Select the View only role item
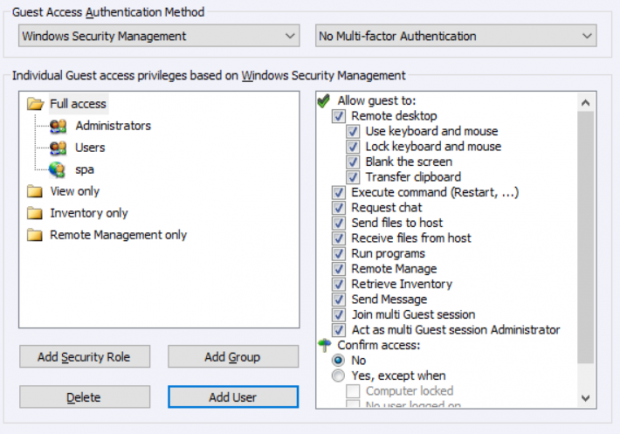The width and height of the screenshot is (620, 434). (x=74, y=191)
